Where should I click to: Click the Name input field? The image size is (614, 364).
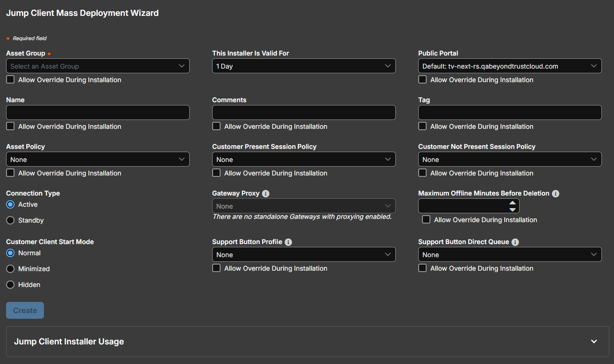click(98, 112)
